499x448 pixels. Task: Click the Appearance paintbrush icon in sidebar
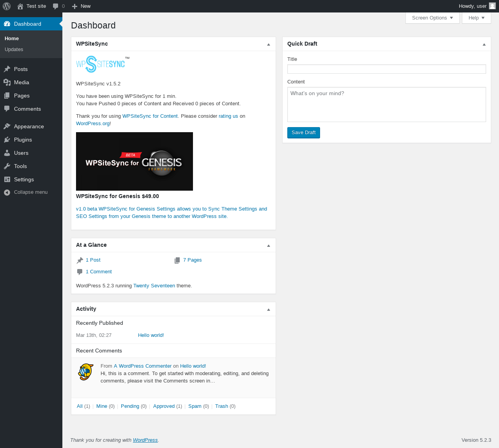click(x=7, y=126)
